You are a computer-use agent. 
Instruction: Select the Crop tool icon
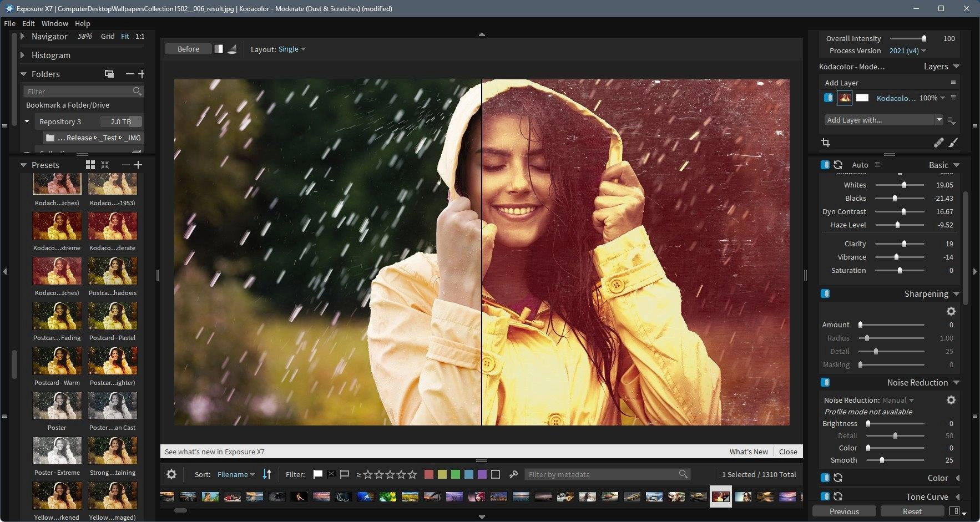[x=826, y=143]
